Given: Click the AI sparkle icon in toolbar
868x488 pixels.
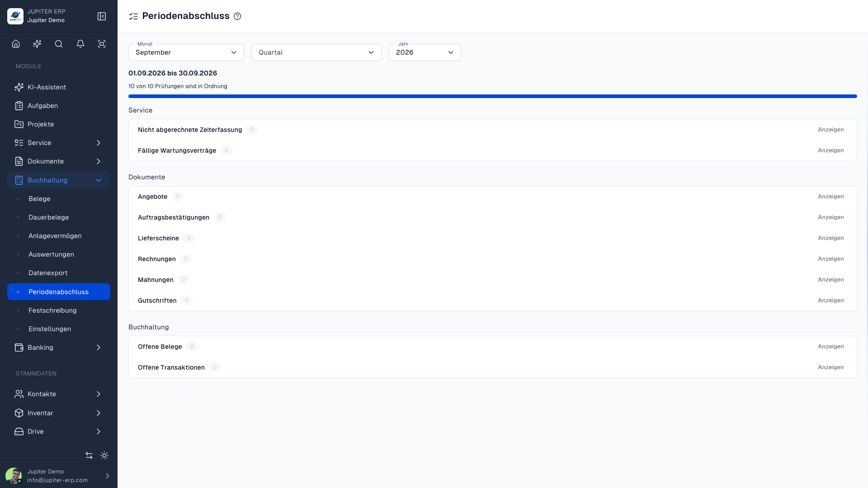Looking at the screenshot, I should point(37,44).
